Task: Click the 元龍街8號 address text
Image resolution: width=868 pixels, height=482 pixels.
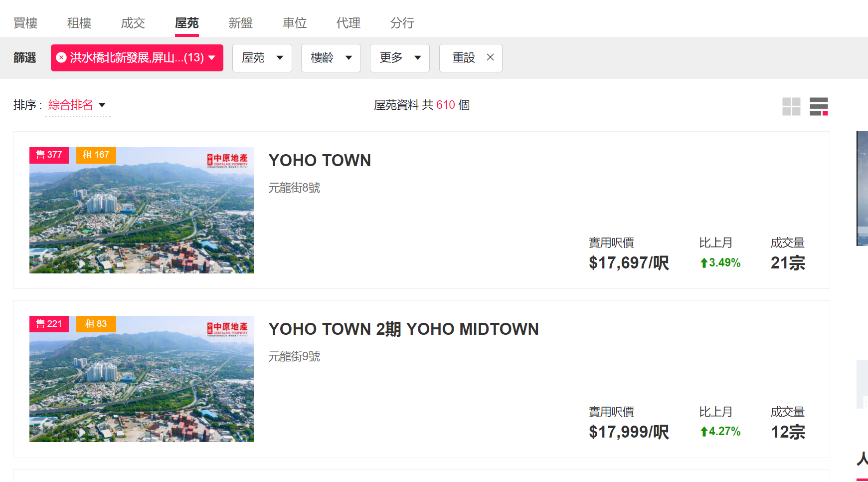Action: pyautogui.click(x=294, y=188)
